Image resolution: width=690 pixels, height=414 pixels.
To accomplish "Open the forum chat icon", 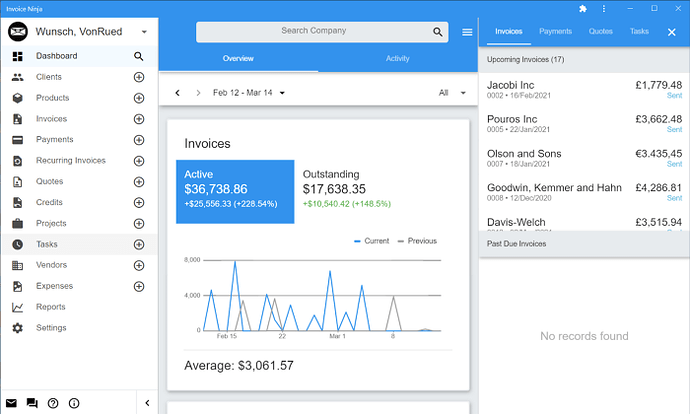I will [x=32, y=403].
